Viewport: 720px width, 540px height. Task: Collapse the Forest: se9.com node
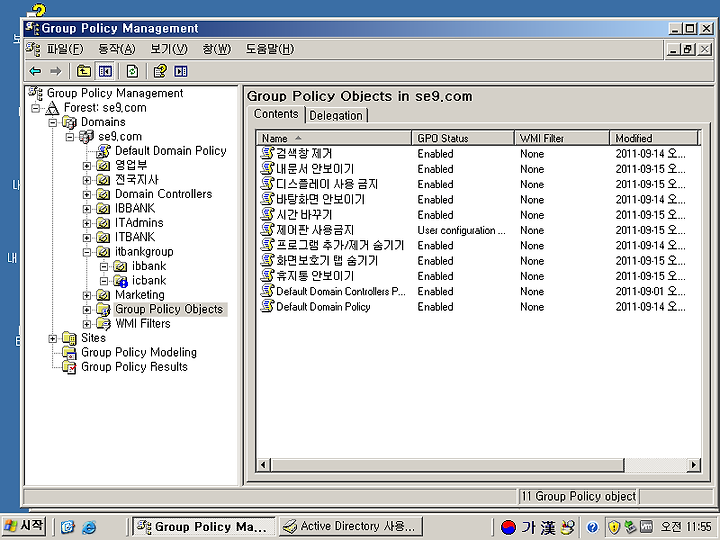point(35,108)
